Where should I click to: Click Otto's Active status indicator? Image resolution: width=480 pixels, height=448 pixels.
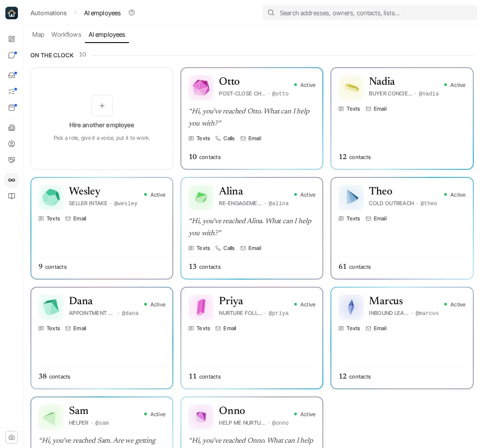tap(304, 85)
